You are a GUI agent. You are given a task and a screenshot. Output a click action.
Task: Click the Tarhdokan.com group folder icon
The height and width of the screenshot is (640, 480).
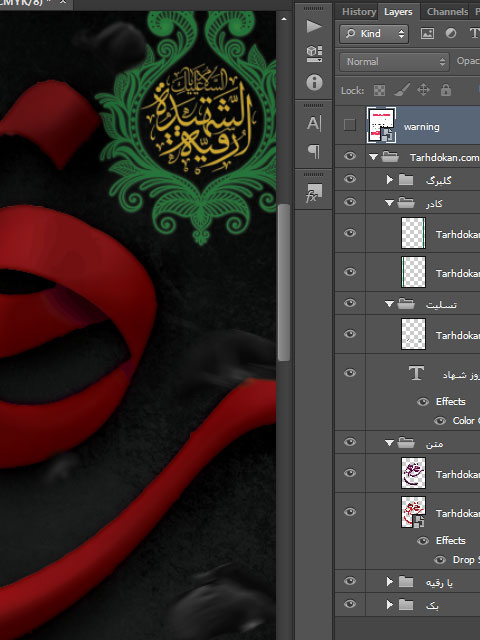(390, 157)
